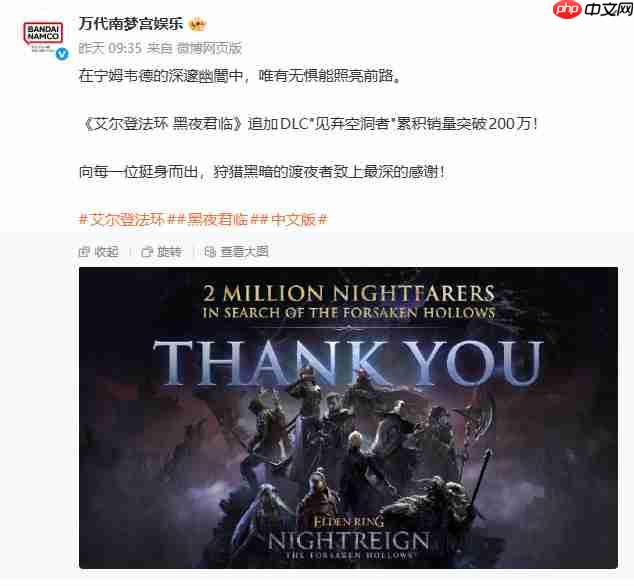This screenshot has width=634, height=586.
Task: Click the red php logo badge
Action: click(567, 10)
